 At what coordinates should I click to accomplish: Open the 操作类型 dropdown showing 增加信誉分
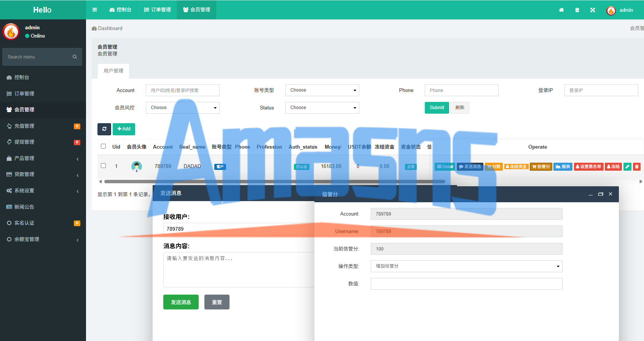click(x=466, y=266)
